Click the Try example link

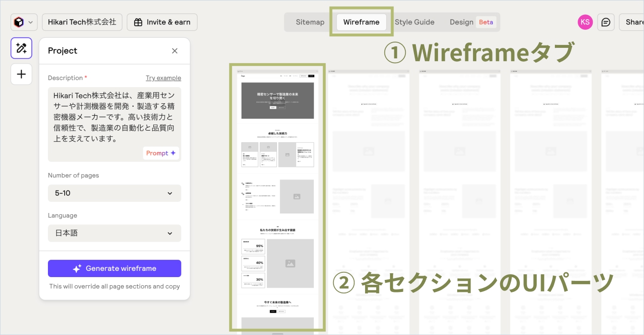click(163, 78)
